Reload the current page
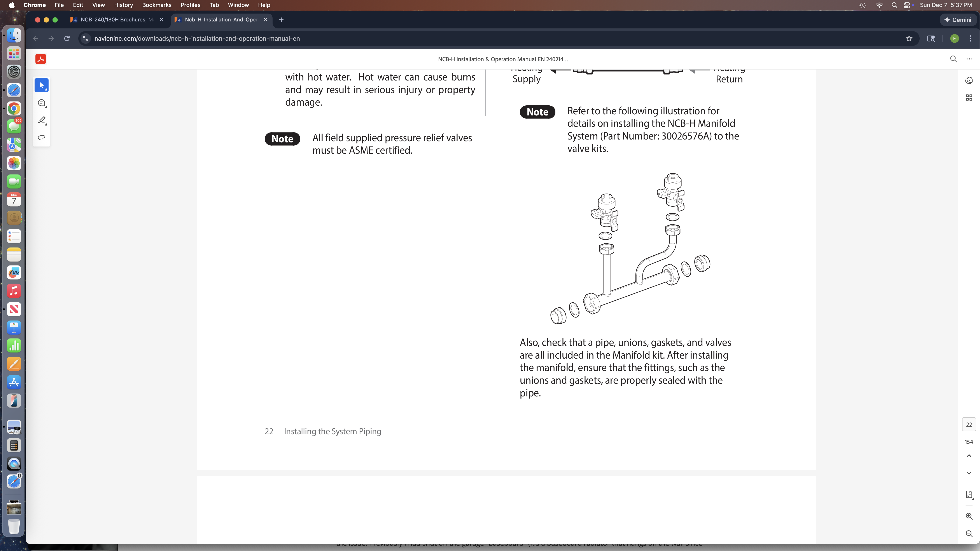Image resolution: width=980 pixels, height=551 pixels. point(67,38)
